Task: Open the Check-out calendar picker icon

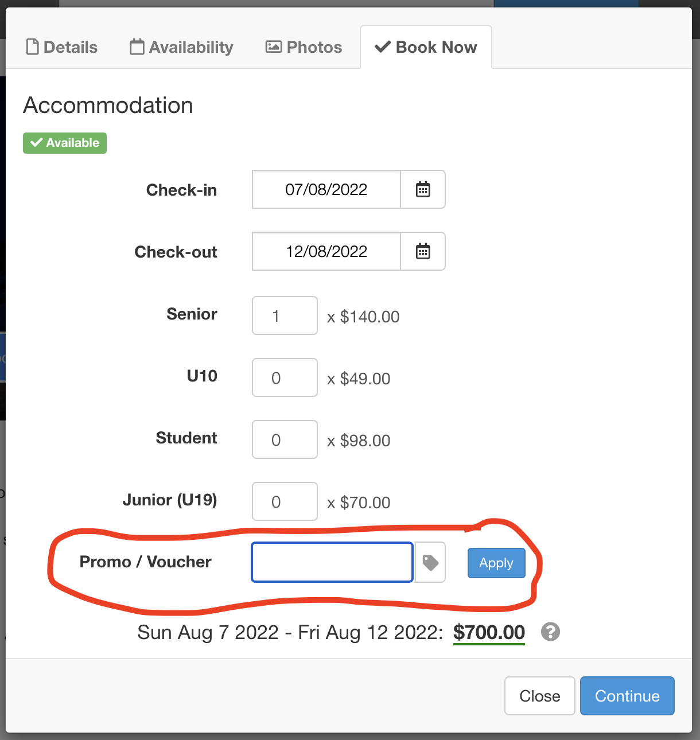Action: coord(423,251)
